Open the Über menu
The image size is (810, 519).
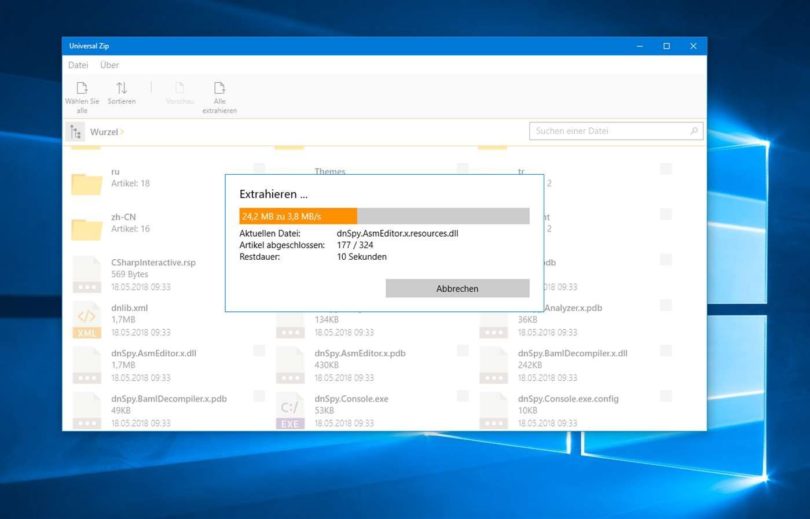pos(110,65)
